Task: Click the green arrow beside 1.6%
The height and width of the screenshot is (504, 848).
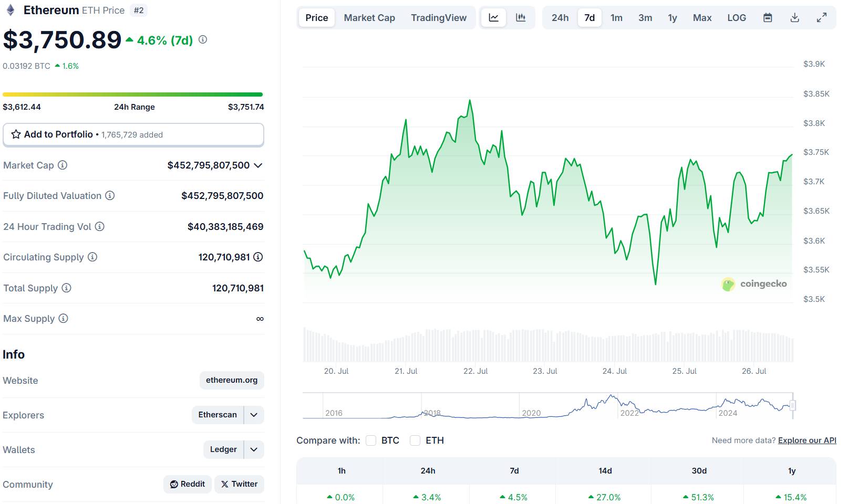Action: (57, 66)
